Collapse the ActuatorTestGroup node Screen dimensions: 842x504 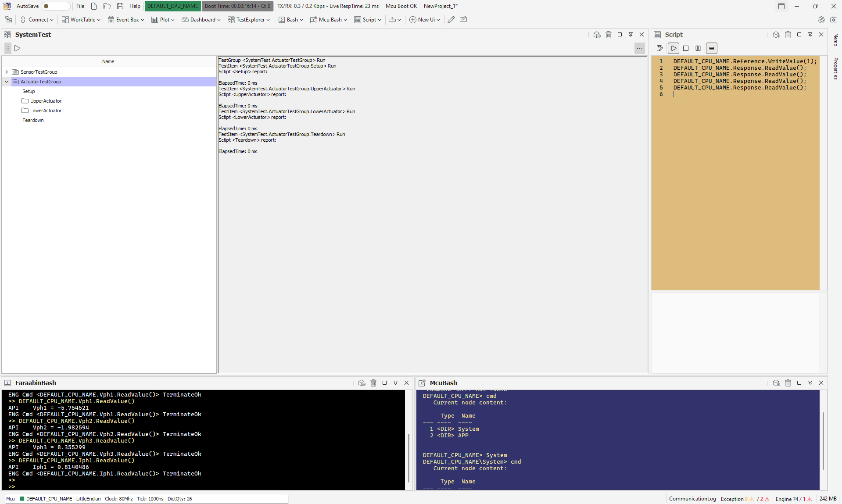click(x=7, y=82)
